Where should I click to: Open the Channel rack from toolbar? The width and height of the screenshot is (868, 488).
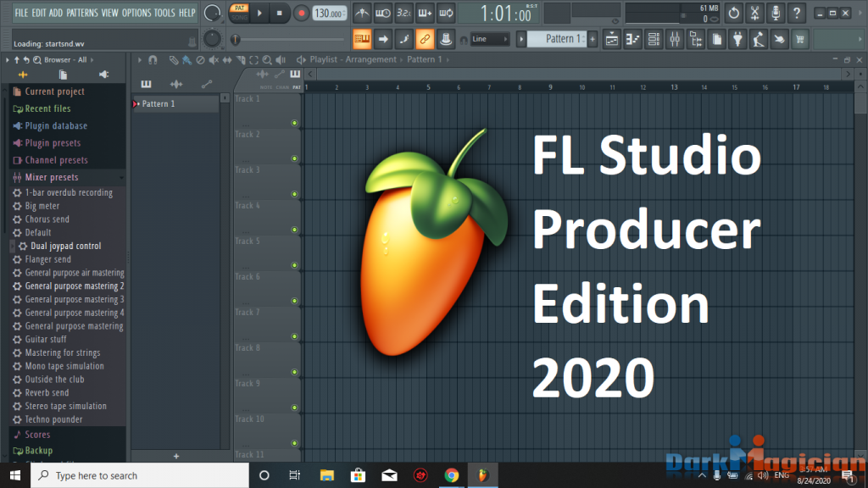(x=654, y=39)
